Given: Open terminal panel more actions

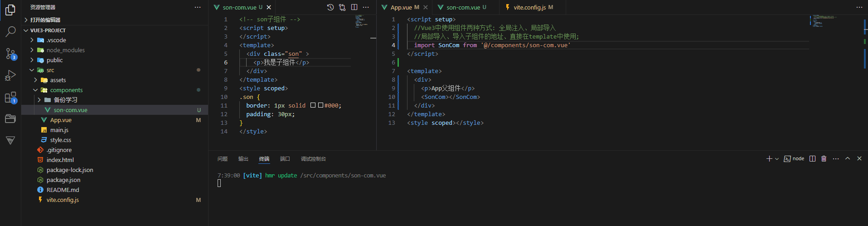Looking at the screenshot, I should click(x=836, y=158).
